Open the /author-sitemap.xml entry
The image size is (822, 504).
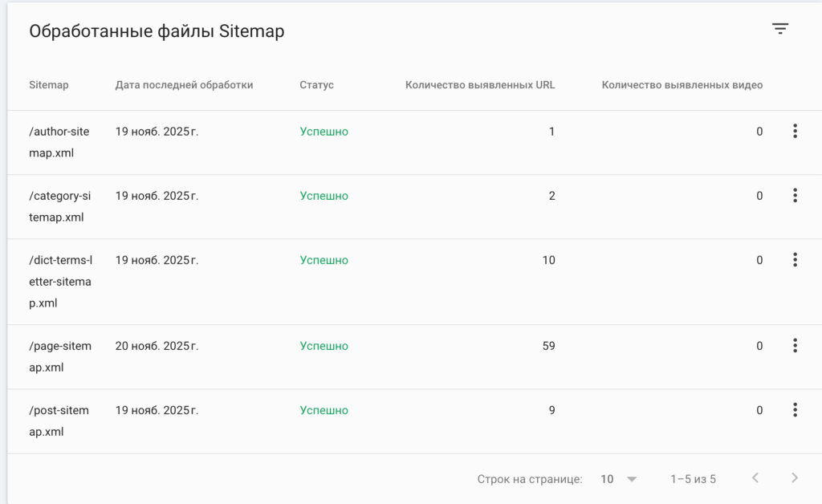click(60, 142)
